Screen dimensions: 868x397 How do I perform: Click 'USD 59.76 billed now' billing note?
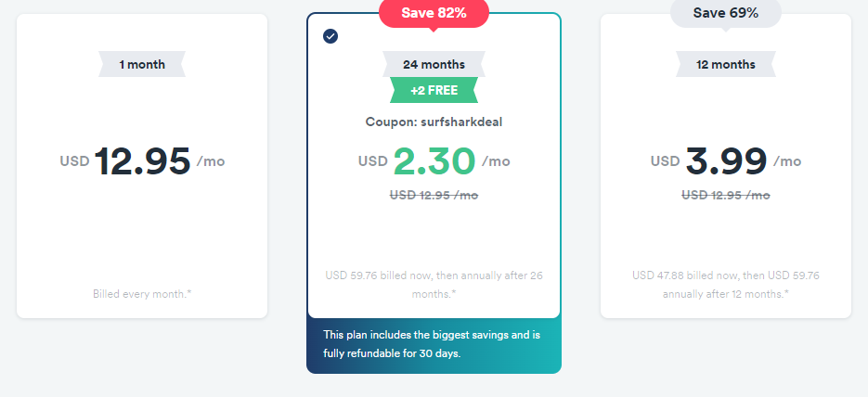[x=434, y=284]
